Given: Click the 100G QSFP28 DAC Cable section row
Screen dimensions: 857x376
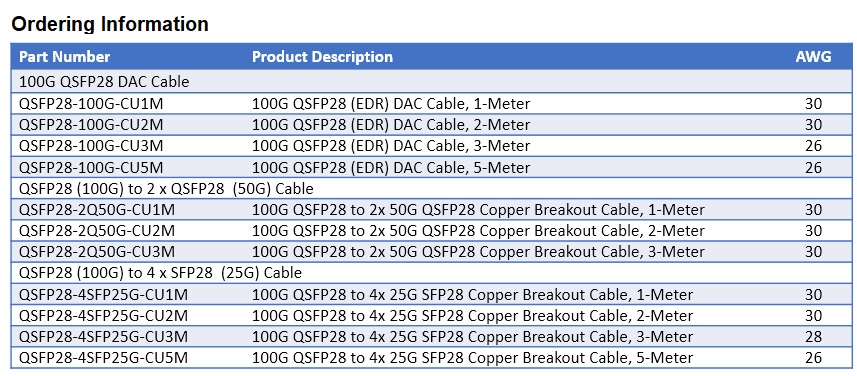Looking at the screenshot, I should [x=432, y=82].
